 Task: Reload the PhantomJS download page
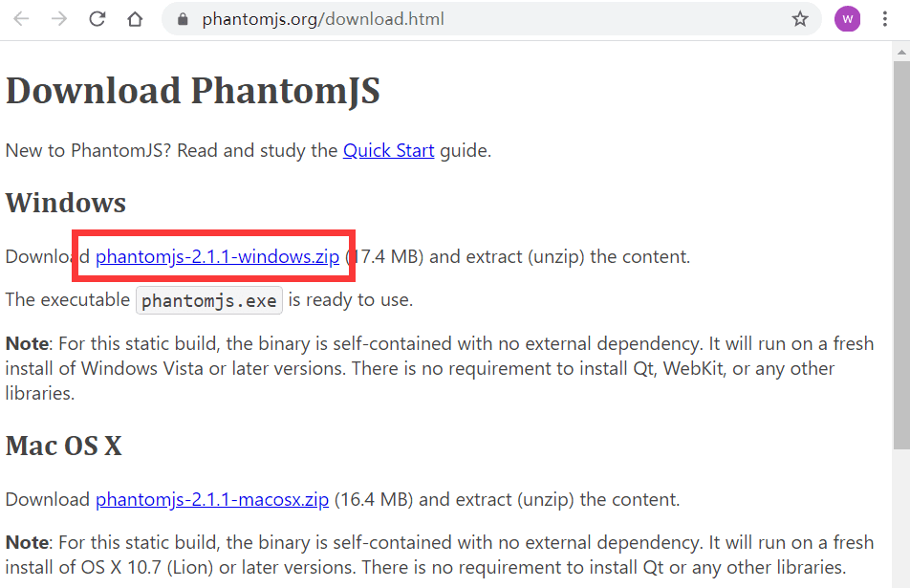pyautogui.click(x=97, y=19)
